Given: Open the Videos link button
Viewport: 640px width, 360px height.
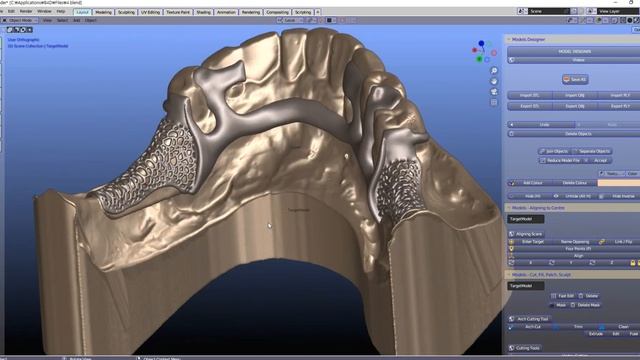Looking at the screenshot, I should pyautogui.click(x=574, y=60).
